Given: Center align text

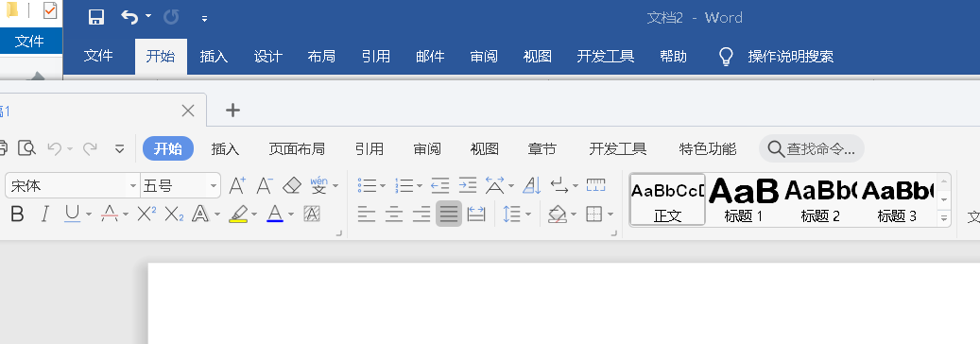Looking at the screenshot, I should pyautogui.click(x=394, y=215).
